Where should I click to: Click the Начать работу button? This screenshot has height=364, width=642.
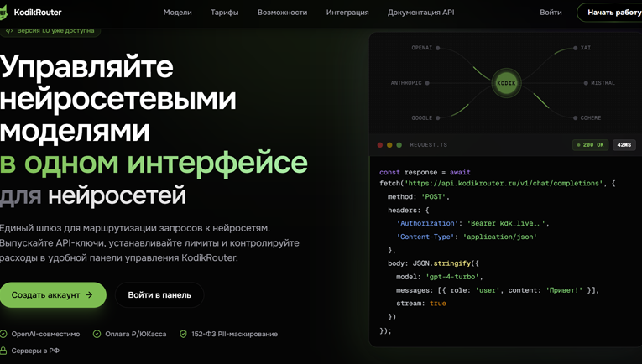coord(610,13)
